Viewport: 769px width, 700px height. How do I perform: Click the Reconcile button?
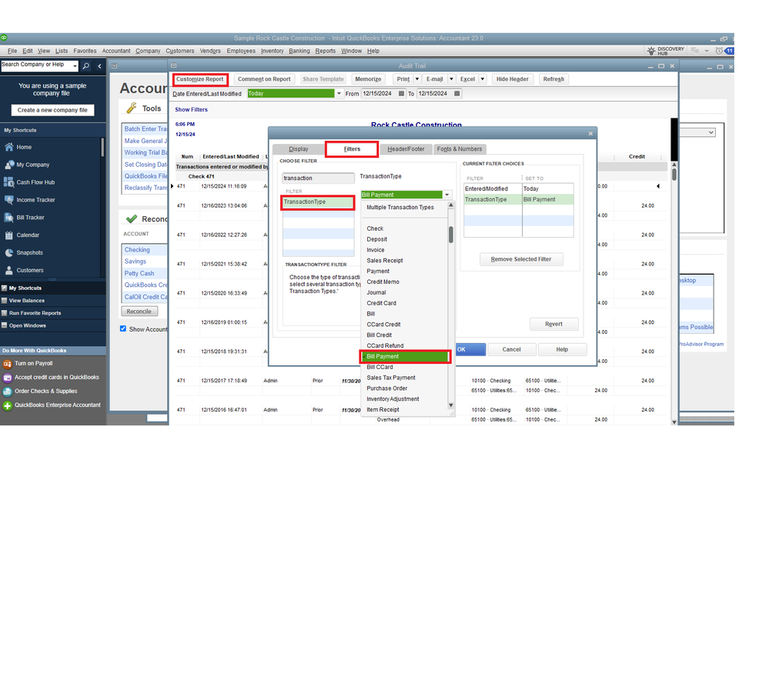[x=139, y=312]
